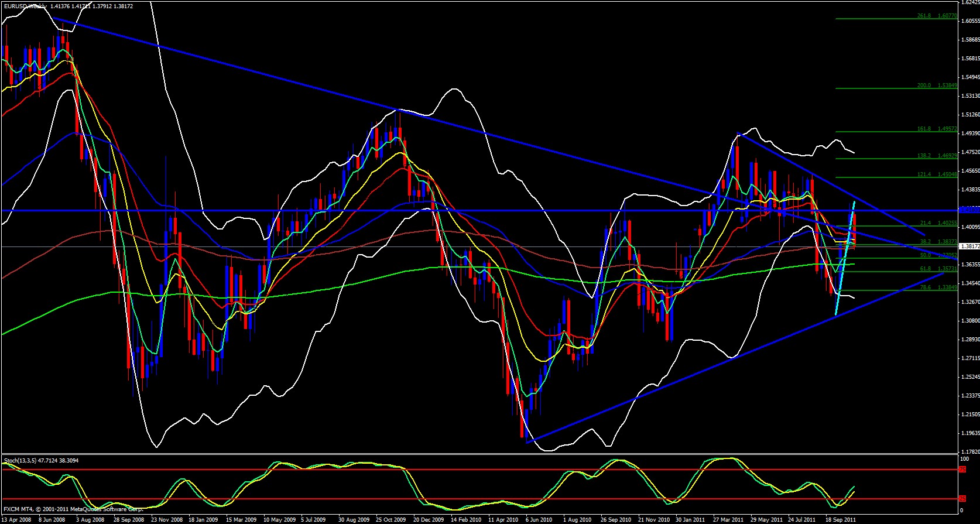Select the 25 Oct 2009 date marker
Image resolution: width=980 pixels, height=524 pixels.
[390, 519]
